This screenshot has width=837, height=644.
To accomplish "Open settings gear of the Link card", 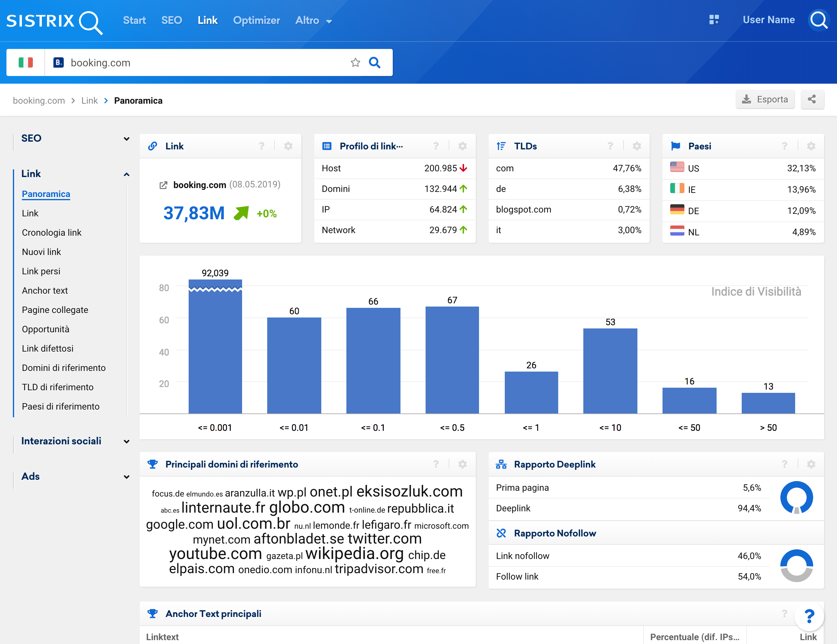I will [x=288, y=146].
